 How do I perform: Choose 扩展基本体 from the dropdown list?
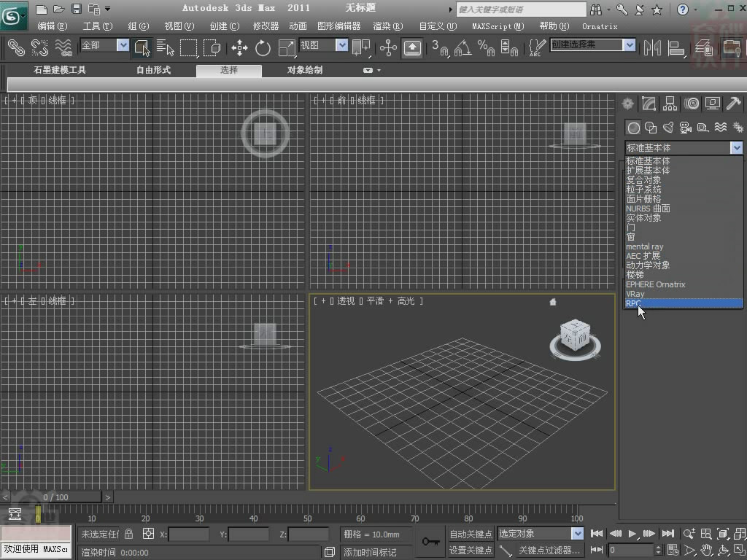(x=684, y=171)
